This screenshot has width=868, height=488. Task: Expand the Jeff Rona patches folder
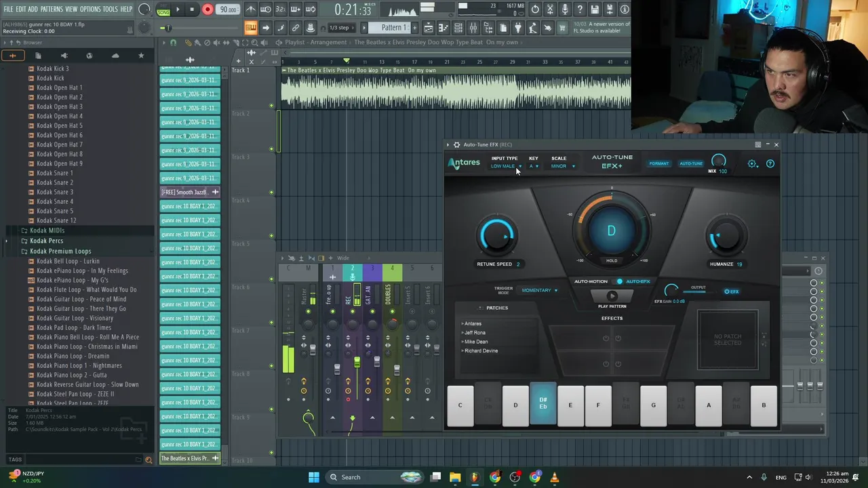point(474,333)
